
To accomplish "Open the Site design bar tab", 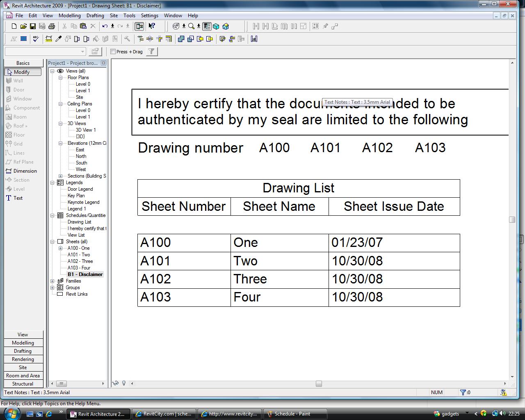I will (23, 367).
